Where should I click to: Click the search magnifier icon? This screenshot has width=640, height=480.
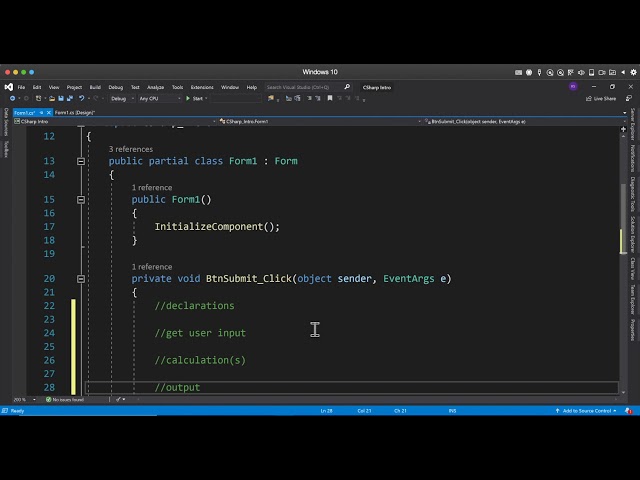point(347,87)
